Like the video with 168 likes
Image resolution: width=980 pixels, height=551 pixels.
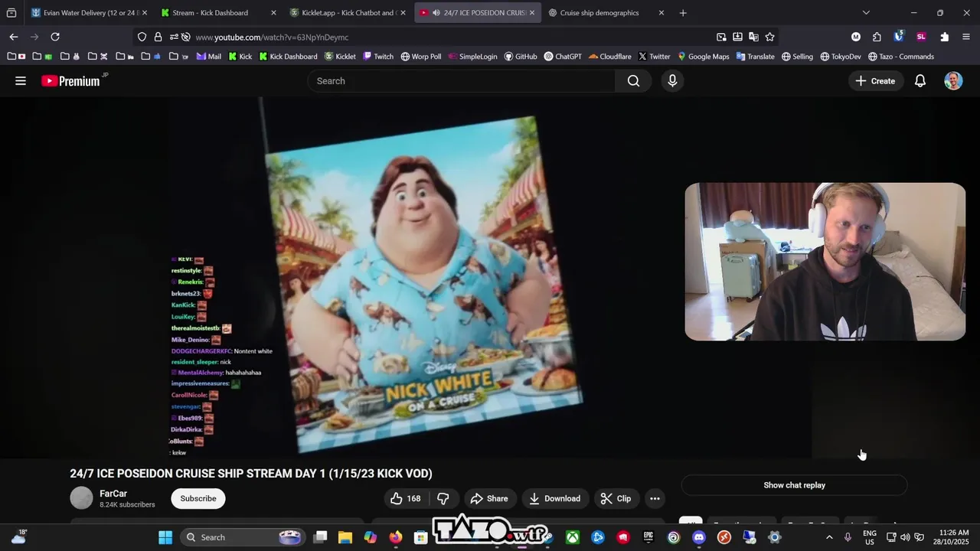pyautogui.click(x=406, y=499)
